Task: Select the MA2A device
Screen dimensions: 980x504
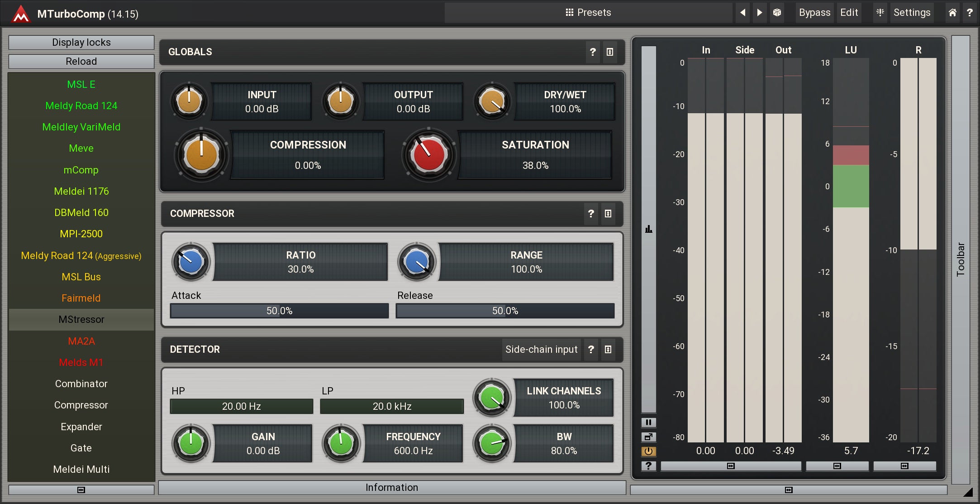Action: pyautogui.click(x=81, y=341)
